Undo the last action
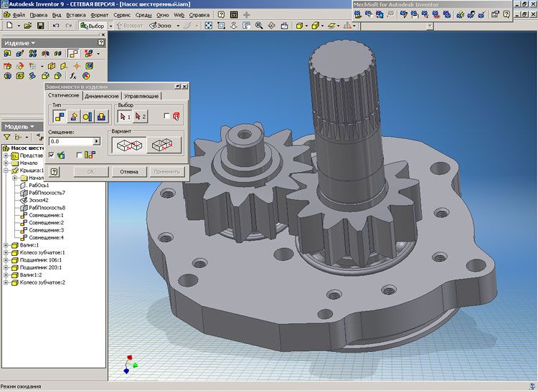This screenshot has height=392, width=538. (56, 25)
